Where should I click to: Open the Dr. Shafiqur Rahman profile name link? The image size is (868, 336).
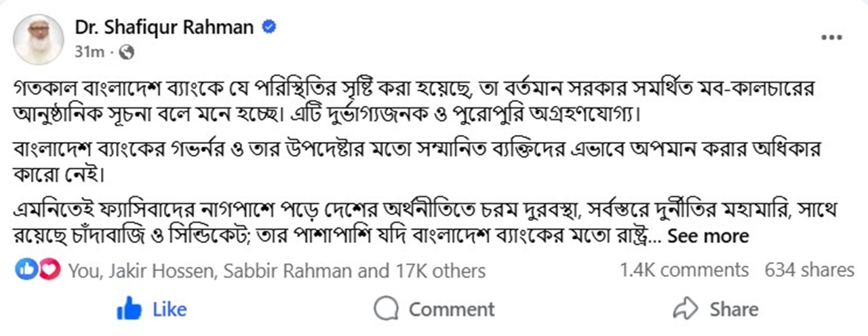coord(163,27)
